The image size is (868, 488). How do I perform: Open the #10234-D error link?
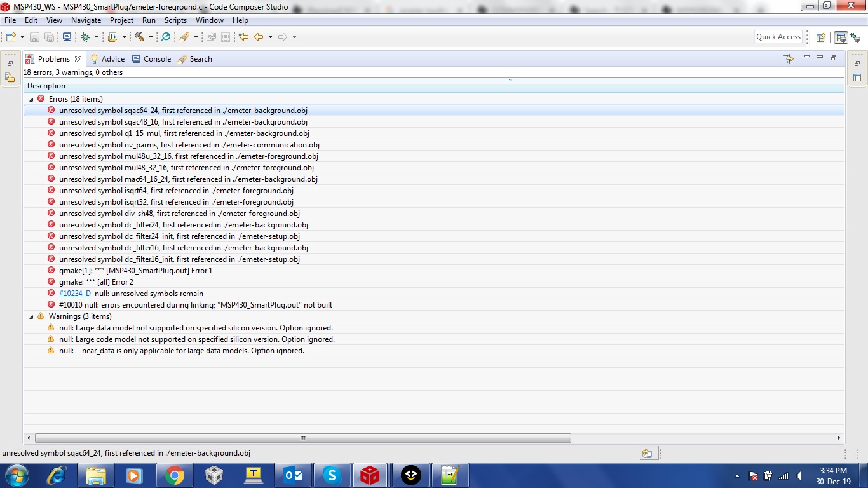(75, 294)
